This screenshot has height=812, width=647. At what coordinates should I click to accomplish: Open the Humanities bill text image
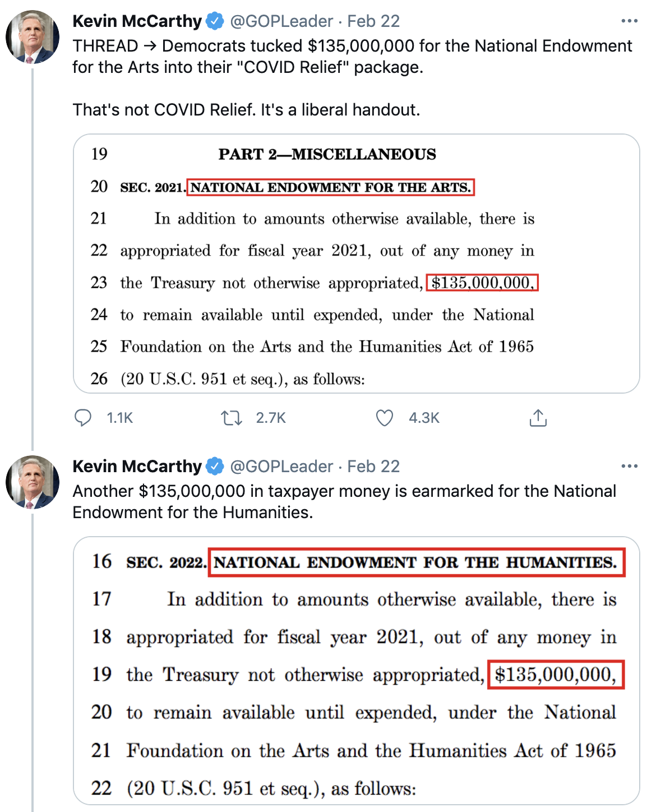[x=356, y=671]
